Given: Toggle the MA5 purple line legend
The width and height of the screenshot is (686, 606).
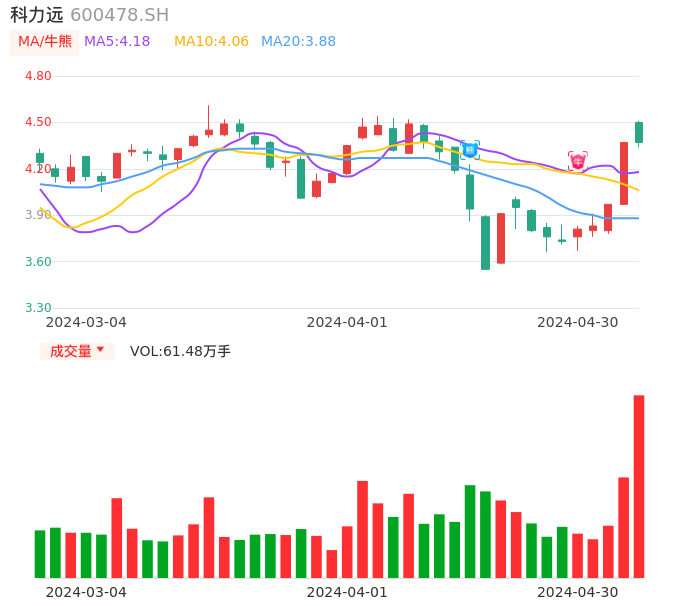Looking at the screenshot, I should pyautogui.click(x=117, y=42).
